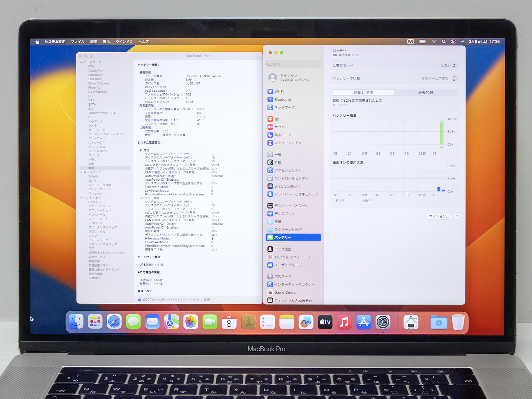This screenshot has width=532, height=399.
Task: Click the battery status menu bar icon
Action: (x=423, y=42)
